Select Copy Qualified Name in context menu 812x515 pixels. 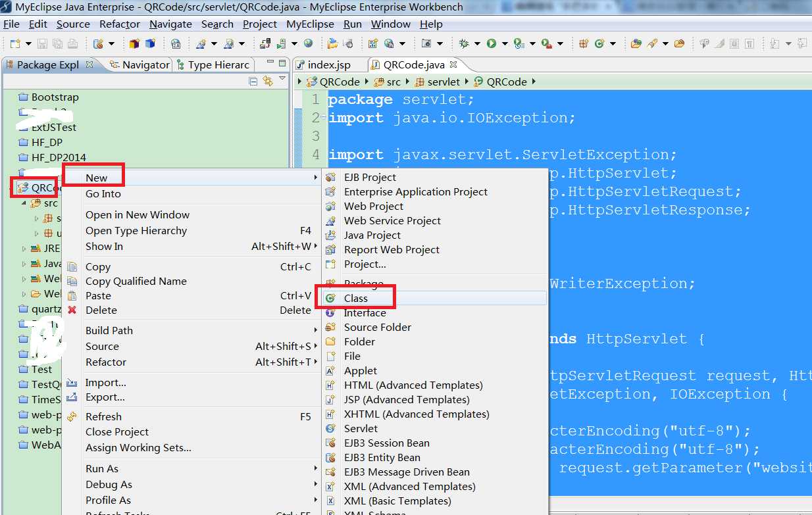tap(191, 281)
